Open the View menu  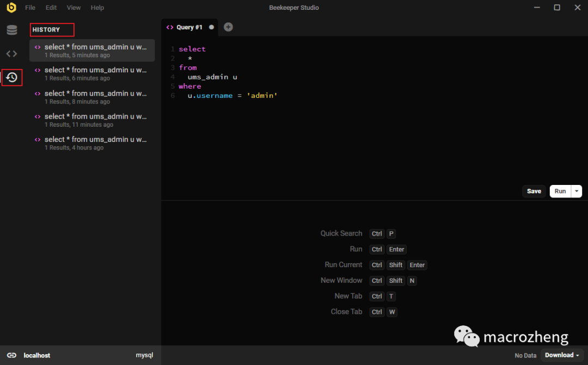[x=73, y=8]
